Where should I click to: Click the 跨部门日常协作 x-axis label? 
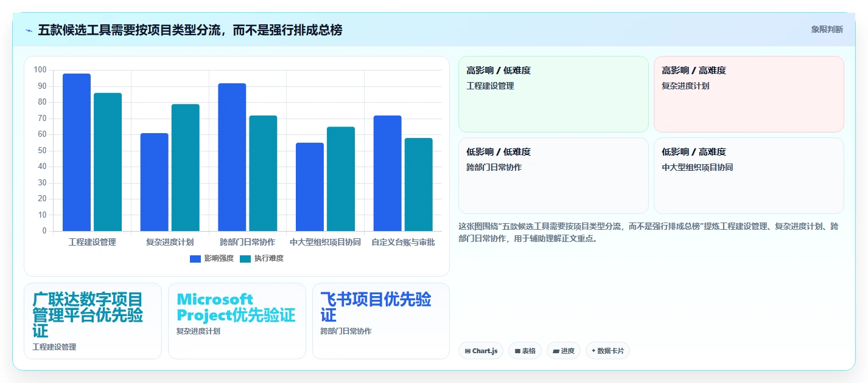pos(248,242)
